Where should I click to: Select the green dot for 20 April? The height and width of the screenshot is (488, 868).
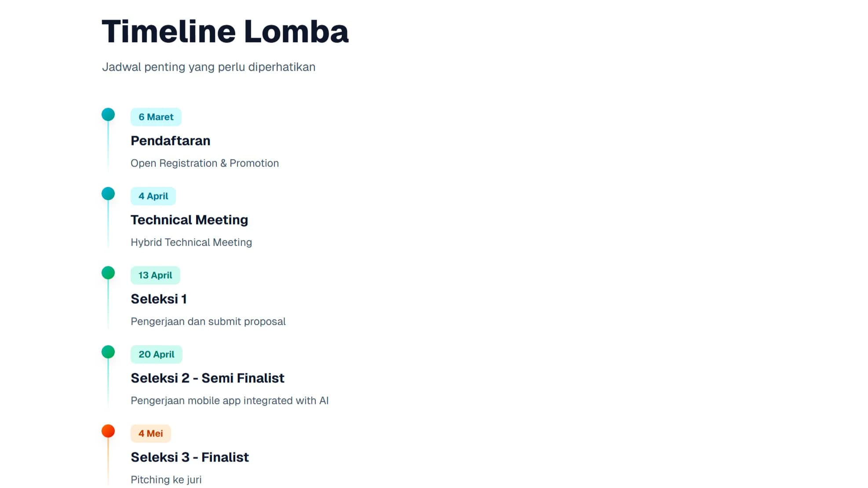[x=108, y=352]
